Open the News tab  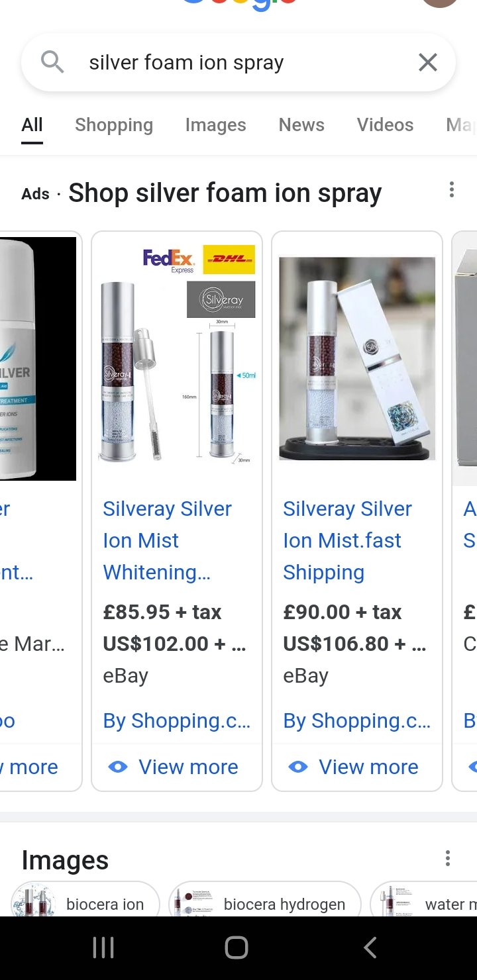301,124
